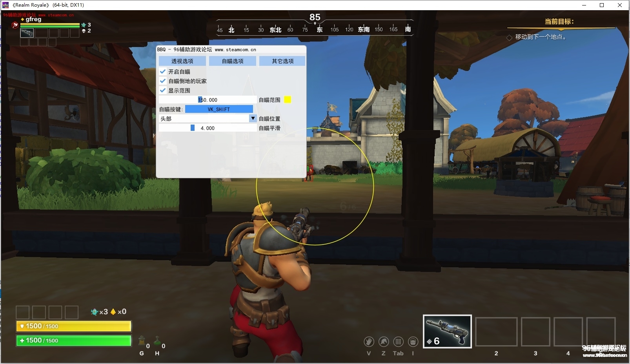Screen dimensions: 630x364
Task: Toggle the 自瞄倒地的玩家 checkbox
Action: [163, 81]
